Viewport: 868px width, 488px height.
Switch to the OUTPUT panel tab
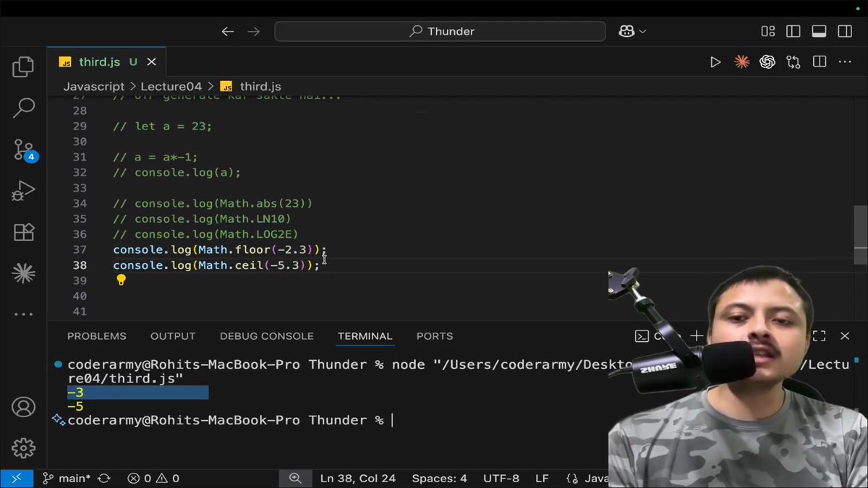(173, 336)
